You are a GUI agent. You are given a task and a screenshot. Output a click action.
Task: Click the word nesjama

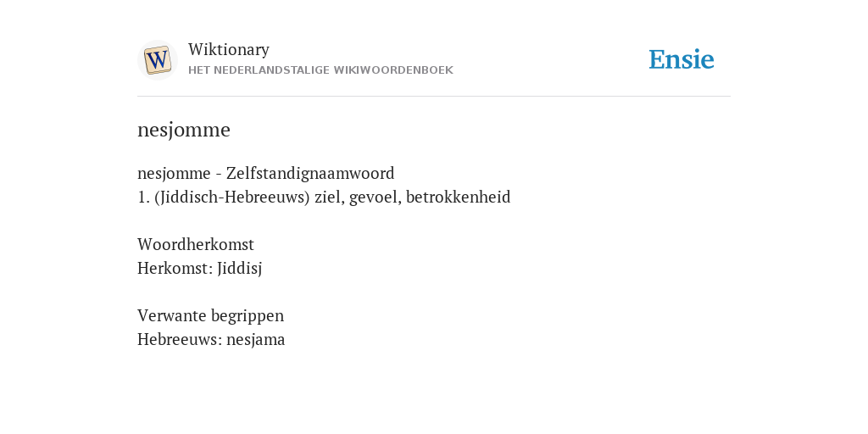[256, 339]
